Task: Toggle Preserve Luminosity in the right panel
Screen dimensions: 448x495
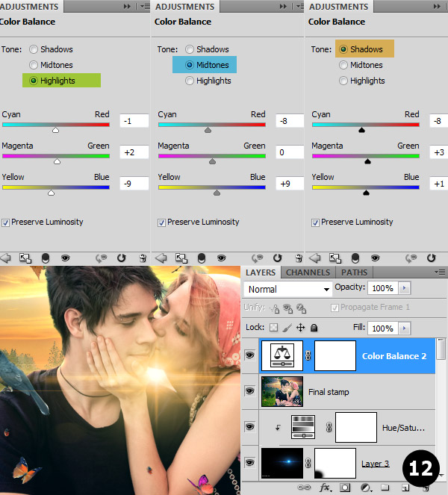Action: click(315, 222)
